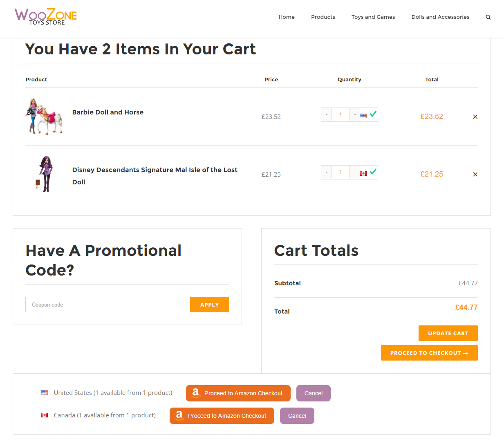Click the Barbie row total £23.52

[432, 117]
